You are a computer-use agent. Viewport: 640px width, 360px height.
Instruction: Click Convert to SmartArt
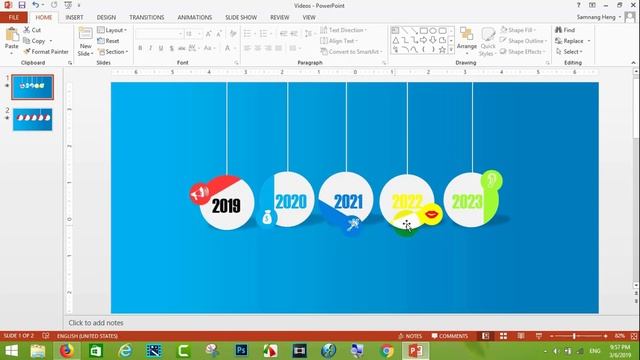(351, 52)
